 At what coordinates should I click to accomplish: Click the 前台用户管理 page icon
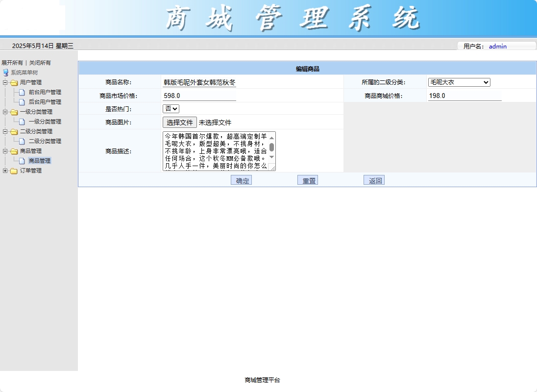(x=23, y=92)
